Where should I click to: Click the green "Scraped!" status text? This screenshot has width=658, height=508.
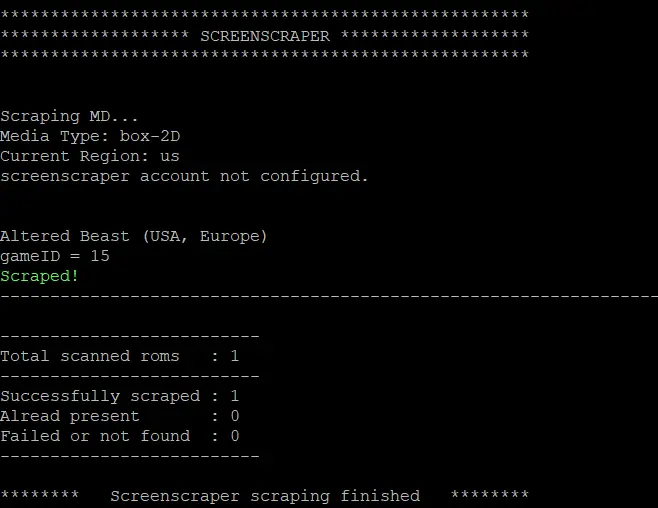pos(39,276)
